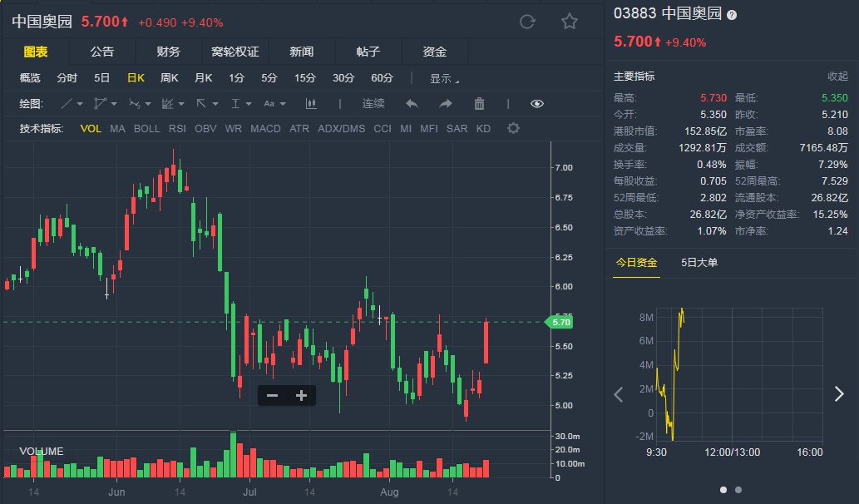The image size is (859, 504).
Task: Open the 显示 display dropdown
Action: [444, 78]
